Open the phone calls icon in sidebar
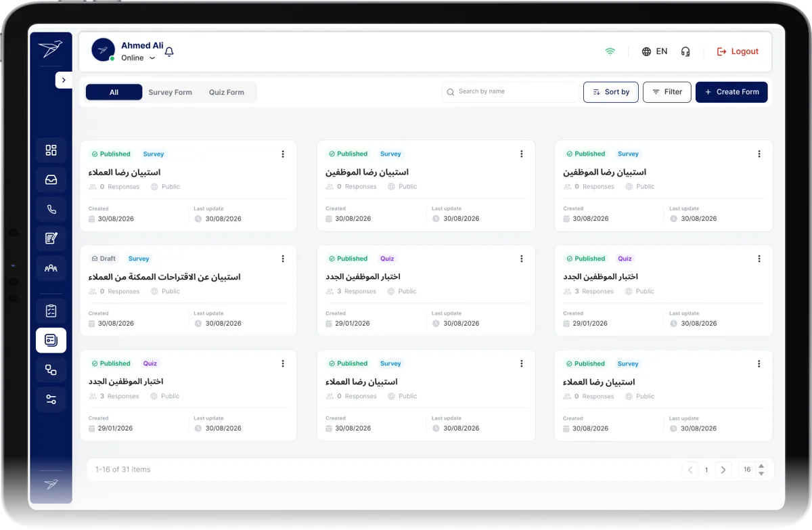 click(x=51, y=209)
